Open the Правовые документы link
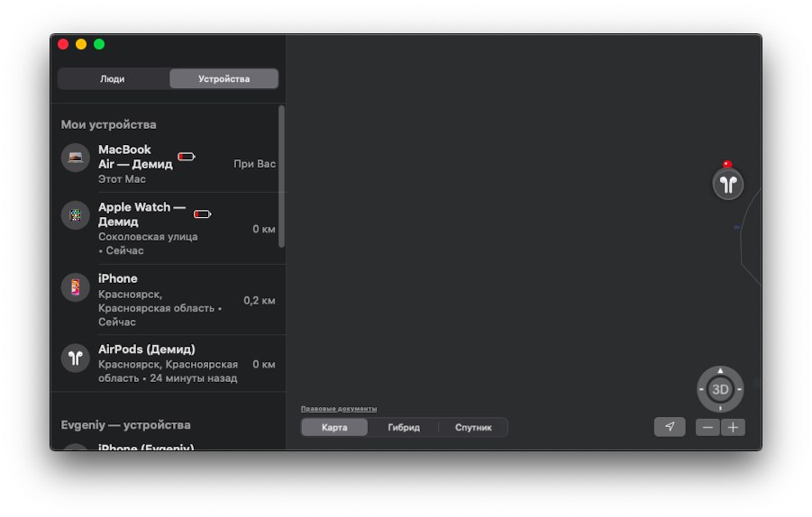Viewport: 812px width, 517px height. [339, 409]
